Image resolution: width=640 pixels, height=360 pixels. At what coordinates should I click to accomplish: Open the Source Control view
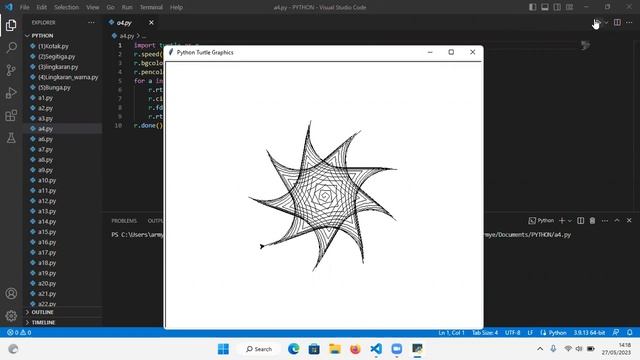click(11, 70)
